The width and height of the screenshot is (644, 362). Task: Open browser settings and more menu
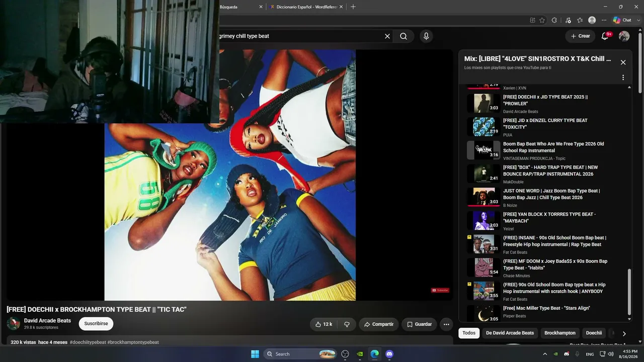tap(604, 20)
